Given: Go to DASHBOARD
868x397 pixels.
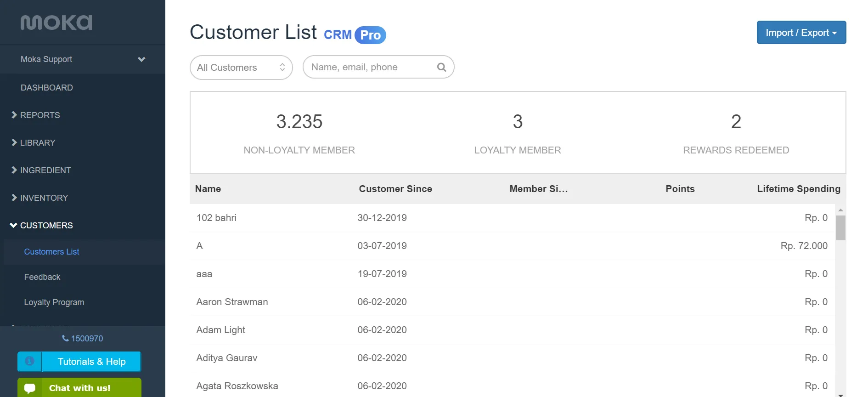Looking at the screenshot, I should click(83, 87).
